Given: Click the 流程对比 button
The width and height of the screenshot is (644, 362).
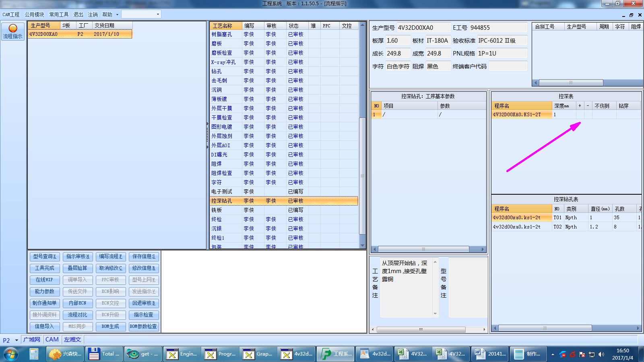Looking at the screenshot, I should (x=78, y=315).
